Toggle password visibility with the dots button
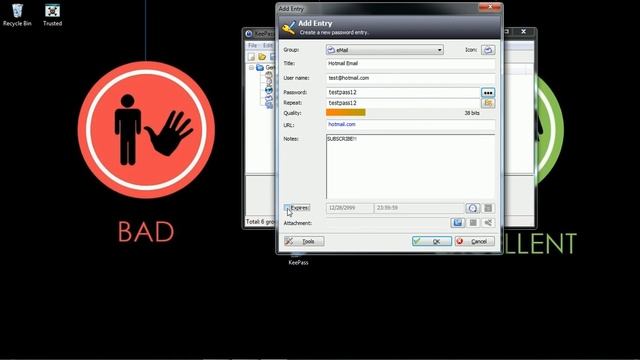The image size is (640, 360). coord(488,93)
